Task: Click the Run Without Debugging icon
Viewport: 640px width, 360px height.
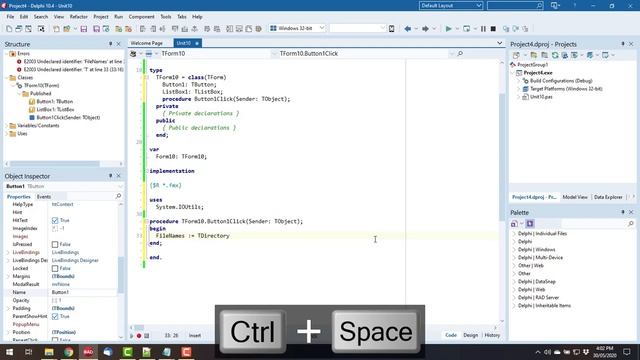Action: (466, 29)
